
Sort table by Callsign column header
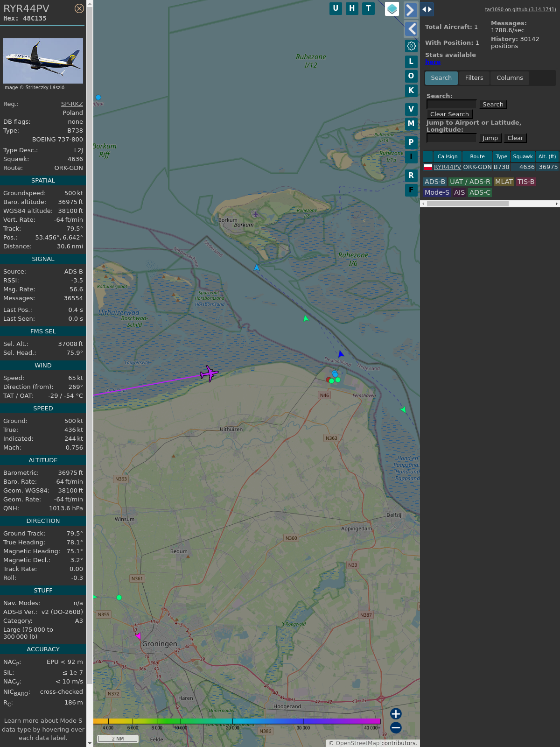pos(448,157)
